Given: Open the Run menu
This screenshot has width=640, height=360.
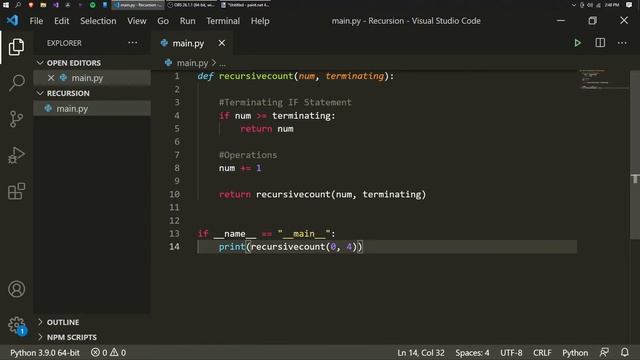Looking at the screenshot, I should pos(187,21).
